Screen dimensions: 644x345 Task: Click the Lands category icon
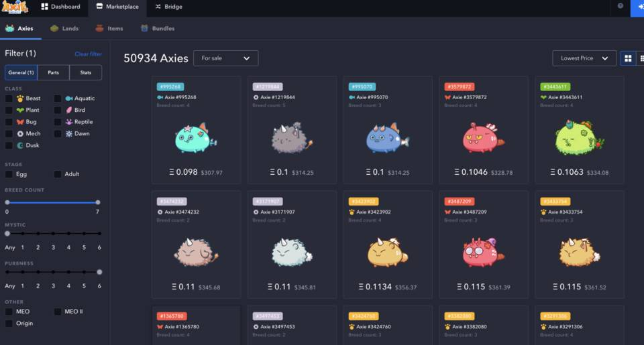(x=56, y=28)
